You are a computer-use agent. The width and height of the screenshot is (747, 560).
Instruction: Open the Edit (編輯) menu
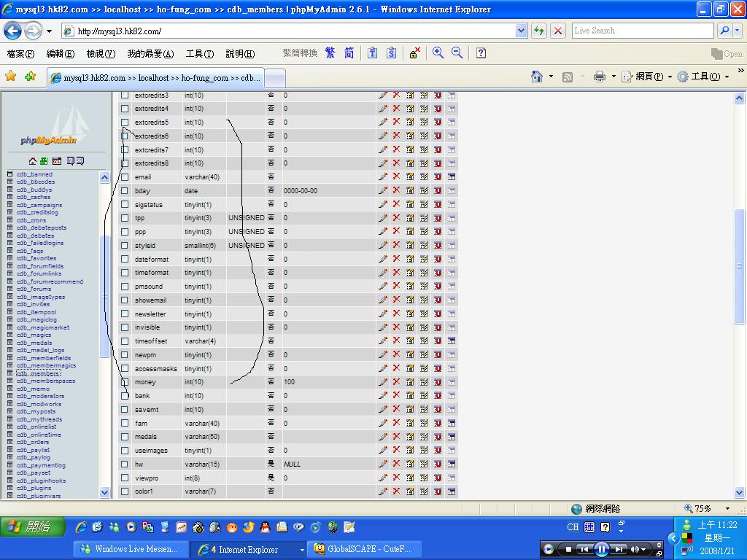(61, 54)
